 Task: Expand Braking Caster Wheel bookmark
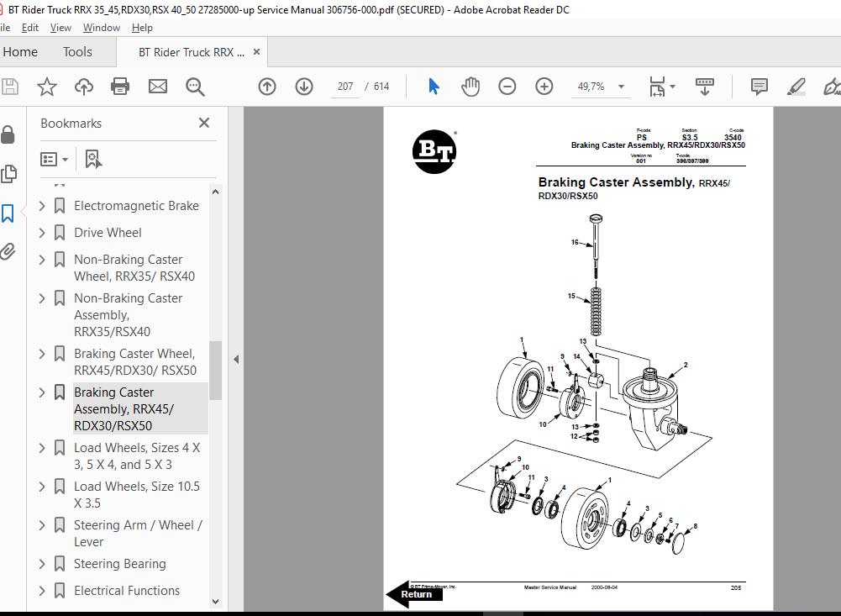[42, 354]
